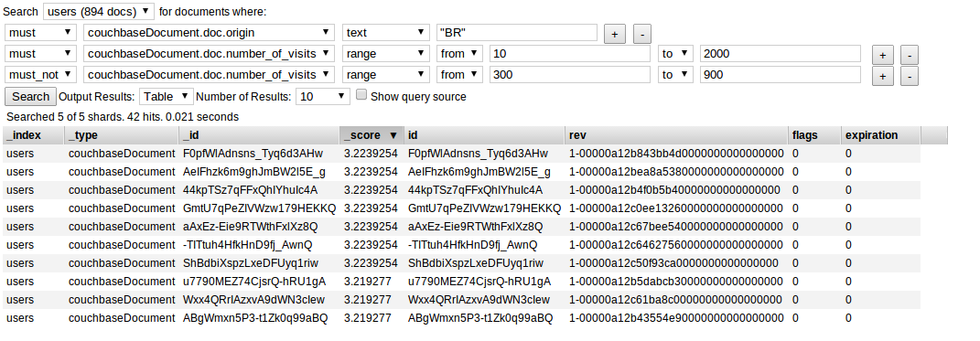The height and width of the screenshot is (341, 980).
Task: Open the Number of Results dropdown
Action: coord(322,96)
